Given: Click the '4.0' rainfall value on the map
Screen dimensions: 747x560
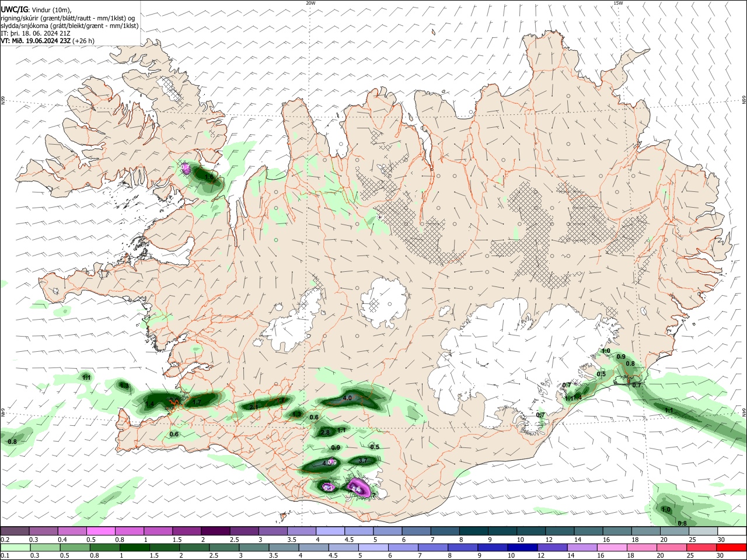Looking at the screenshot, I should 347,398.
